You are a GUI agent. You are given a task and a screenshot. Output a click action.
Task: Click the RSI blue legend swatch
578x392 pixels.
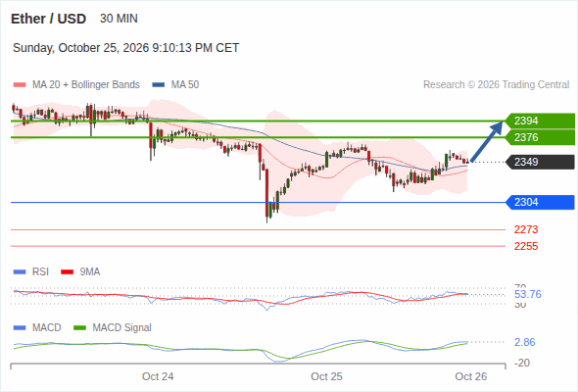click(x=20, y=272)
